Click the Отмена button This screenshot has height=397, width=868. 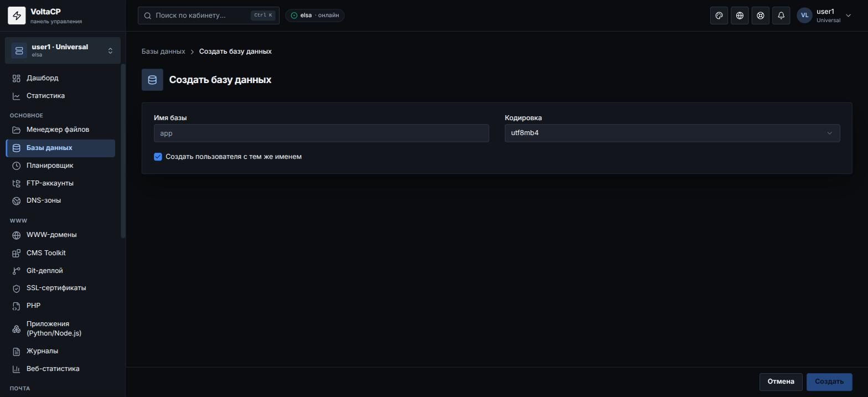[x=781, y=381]
